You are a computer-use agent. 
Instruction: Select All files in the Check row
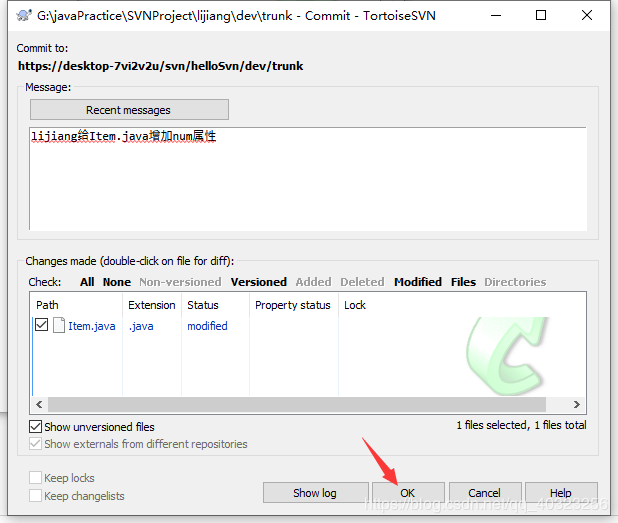[x=87, y=282]
